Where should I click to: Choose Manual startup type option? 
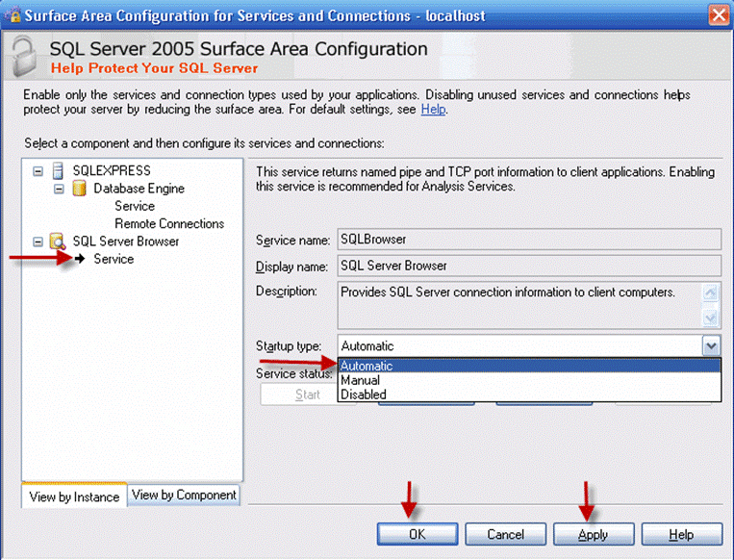(529, 380)
